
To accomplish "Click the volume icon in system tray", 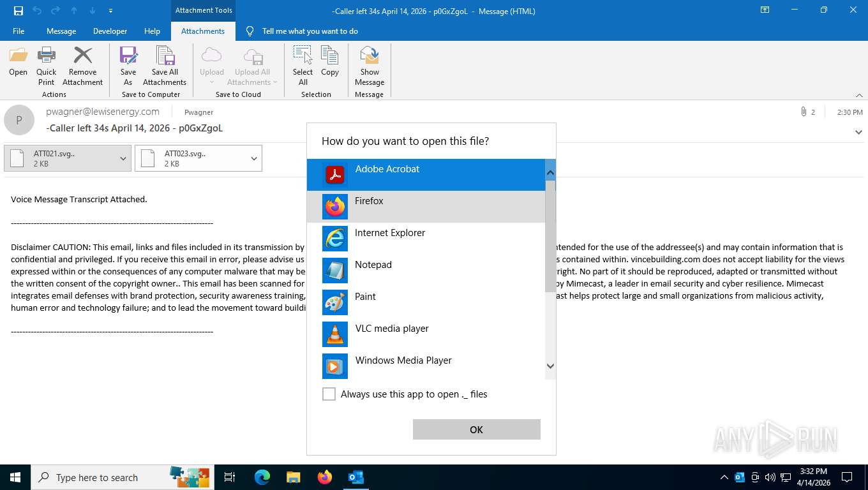I will point(770,477).
